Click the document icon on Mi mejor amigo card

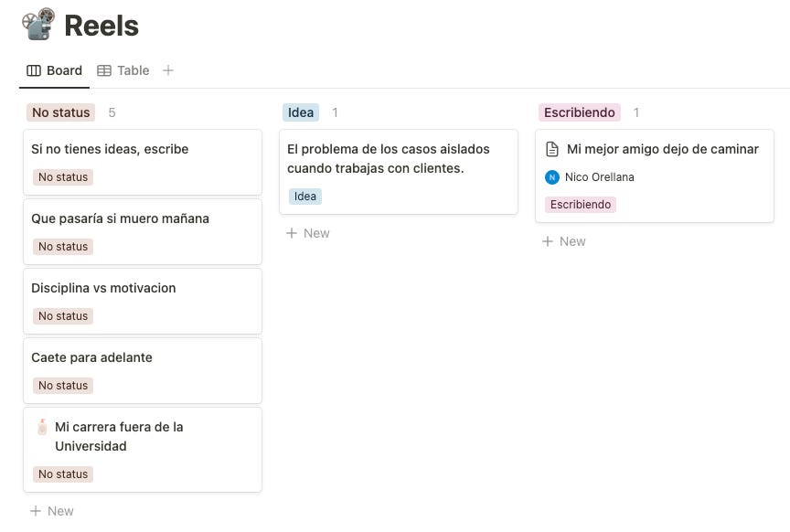552,149
